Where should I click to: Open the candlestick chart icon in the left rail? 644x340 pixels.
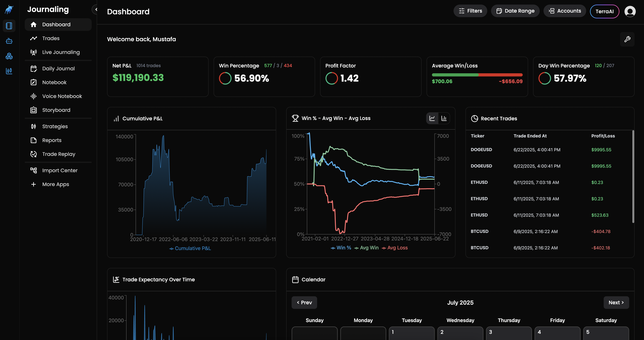click(x=9, y=71)
